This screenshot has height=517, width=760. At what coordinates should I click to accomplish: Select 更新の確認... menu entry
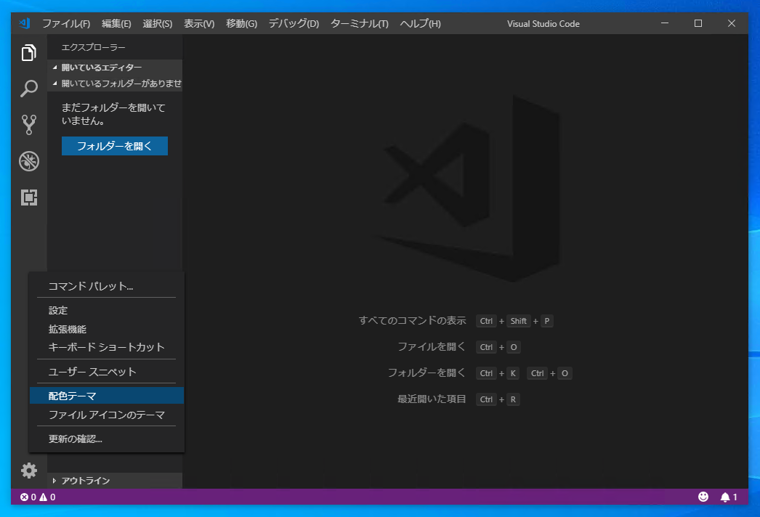107,439
